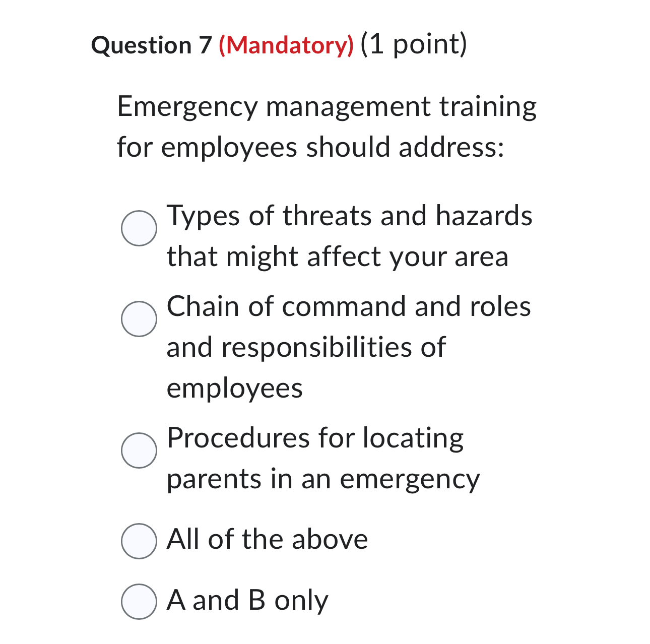Click the phrase 'that might affect your area'

pyautogui.click(x=338, y=257)
